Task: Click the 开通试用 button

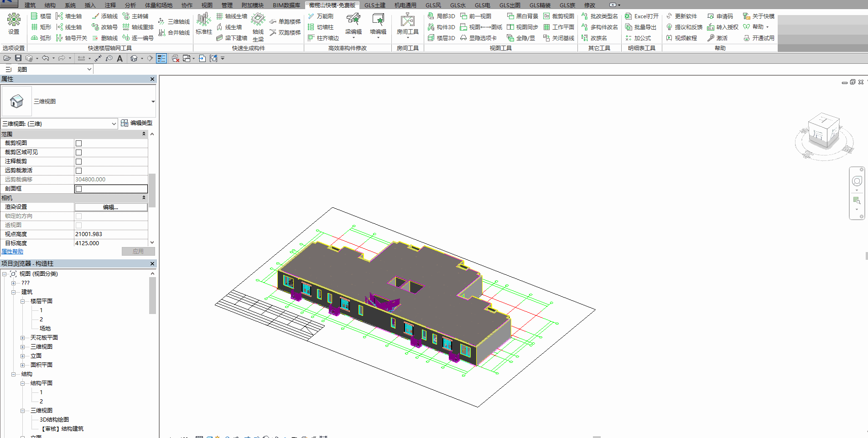Action: coord(759,38)
